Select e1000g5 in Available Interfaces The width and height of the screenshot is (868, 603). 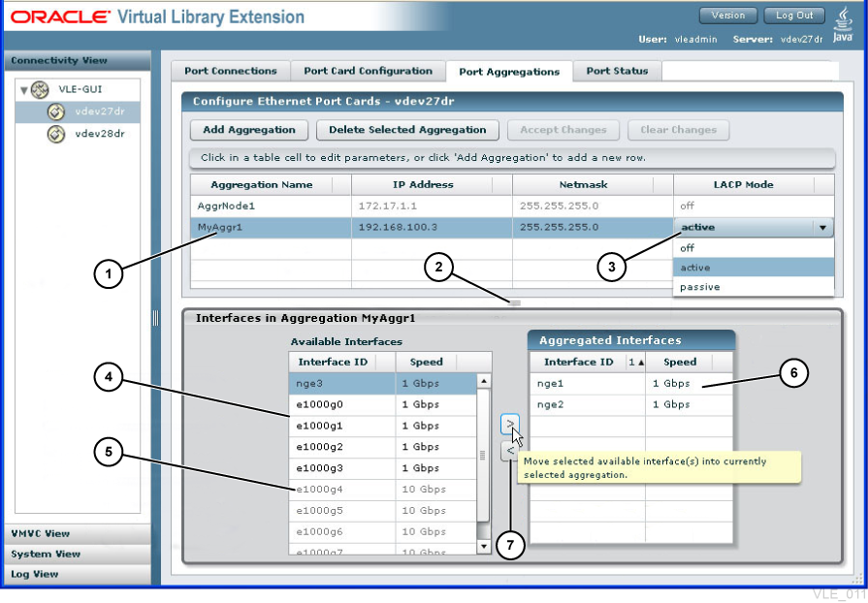pyautogui.click(x=382, y=511)
